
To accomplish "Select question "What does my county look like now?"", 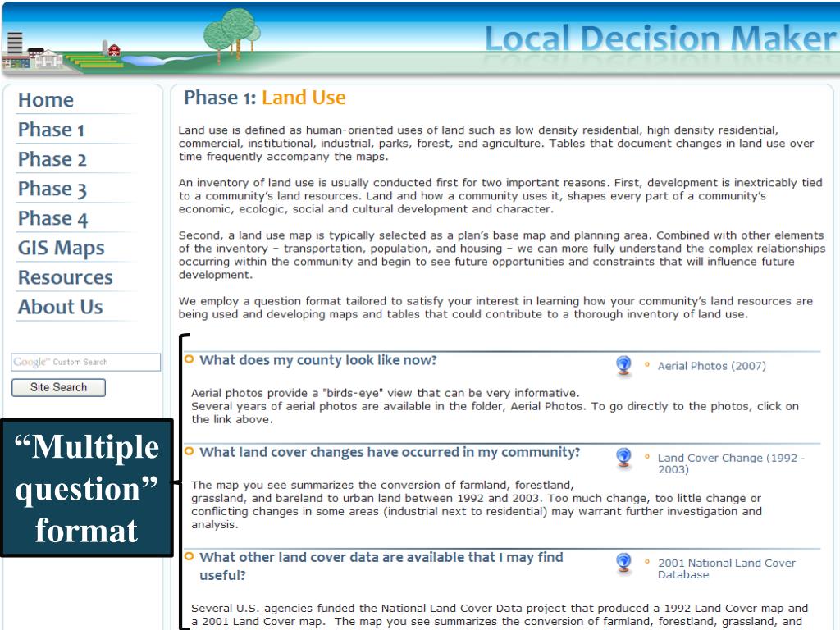I will point(318,360).
